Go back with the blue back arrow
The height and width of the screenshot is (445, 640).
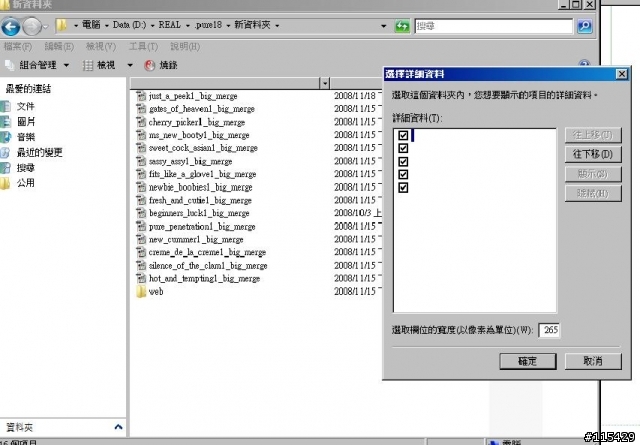click(x=11, y=27)
